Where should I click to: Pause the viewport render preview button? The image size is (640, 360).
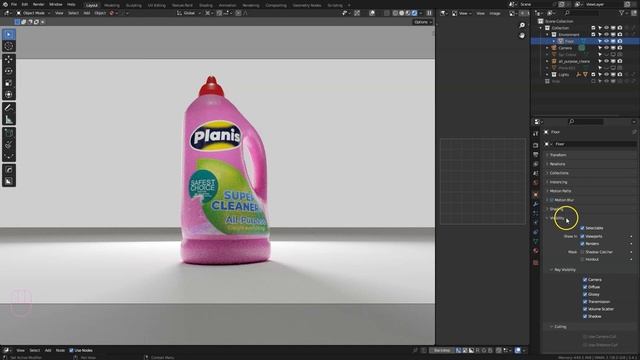[x=429, y=13]
